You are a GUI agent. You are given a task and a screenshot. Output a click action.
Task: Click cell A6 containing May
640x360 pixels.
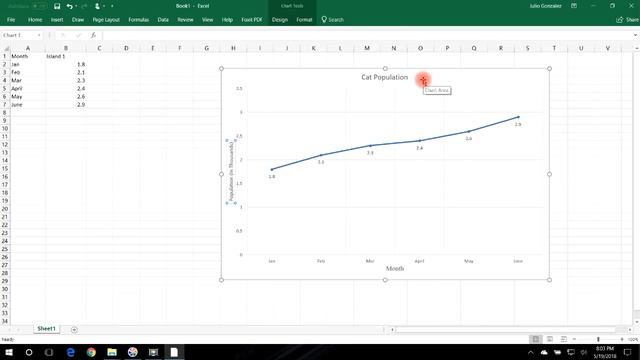(28, 96)
